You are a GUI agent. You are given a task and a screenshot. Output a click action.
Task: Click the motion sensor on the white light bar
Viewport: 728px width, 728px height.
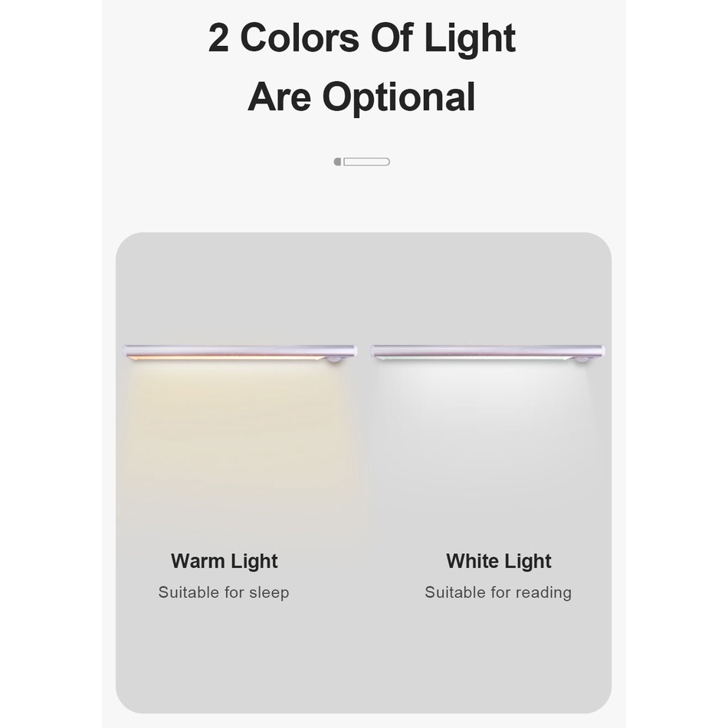pyautogui.click(x=582, y=359)
